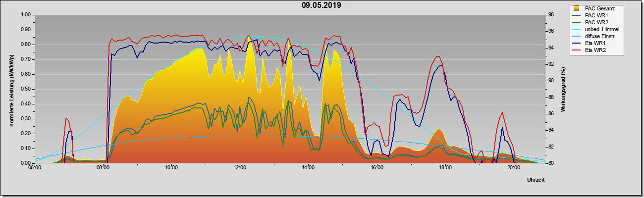Click the 06:00 time axis label
The width and height of the screenshot is (644, 198).
tap(35, 167)
